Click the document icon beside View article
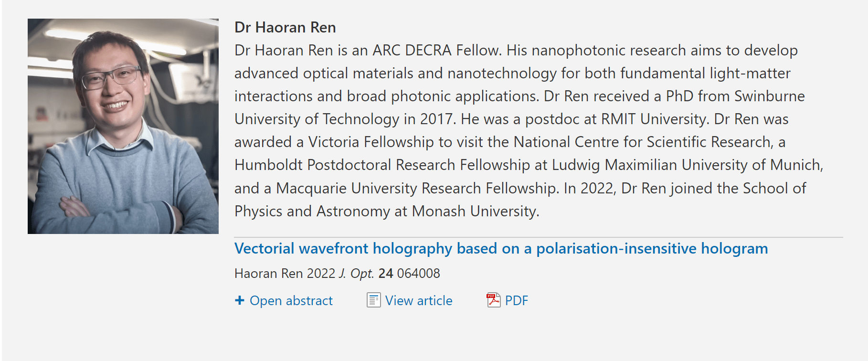868x361 pixels. pyautogui.click(x=373, y=300)
